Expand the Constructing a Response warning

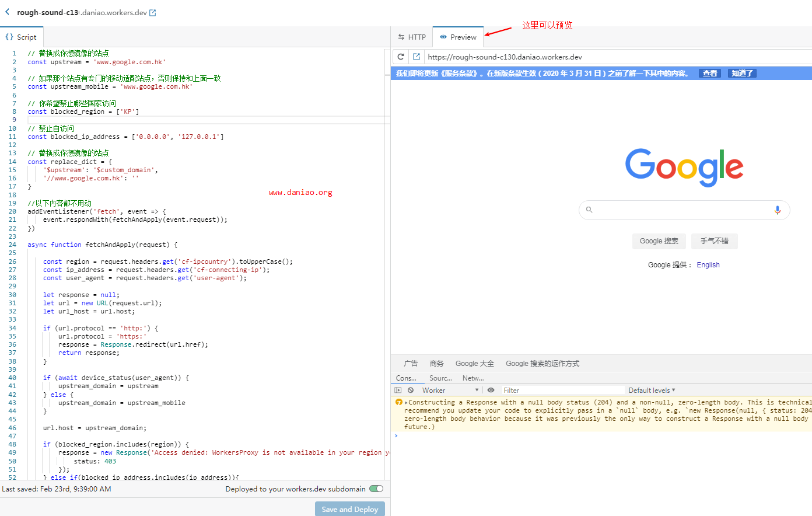[406, 403]
